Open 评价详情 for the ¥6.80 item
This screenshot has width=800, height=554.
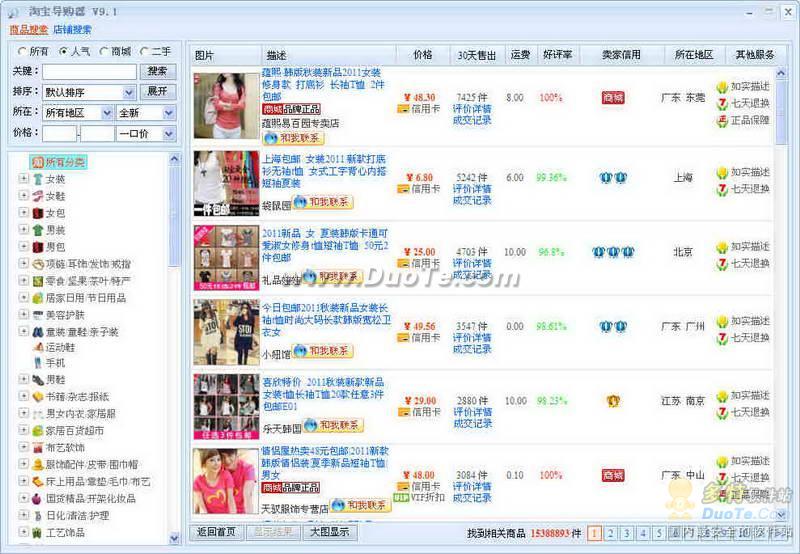coord(472,189)
